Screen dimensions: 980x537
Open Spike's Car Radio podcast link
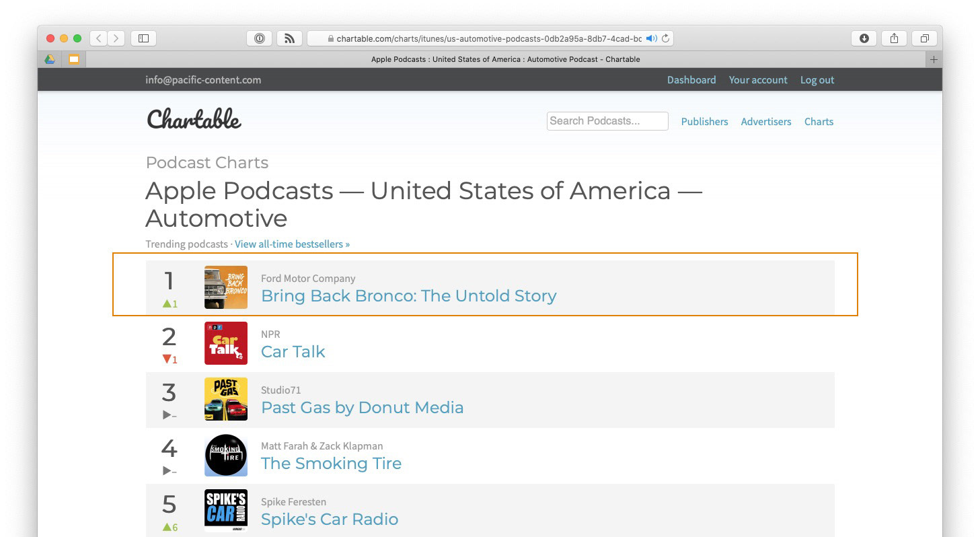(330, 520)
